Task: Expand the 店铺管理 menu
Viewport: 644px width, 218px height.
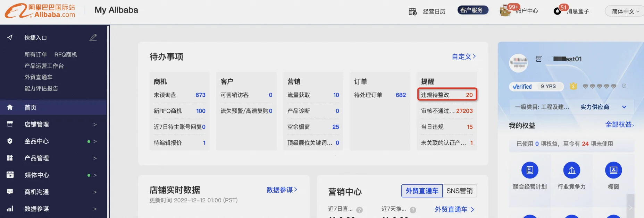Action: click(95, 124)
